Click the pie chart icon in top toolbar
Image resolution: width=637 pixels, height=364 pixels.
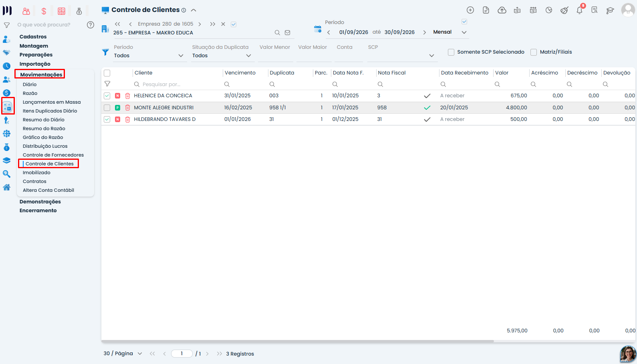coord(549,10)
